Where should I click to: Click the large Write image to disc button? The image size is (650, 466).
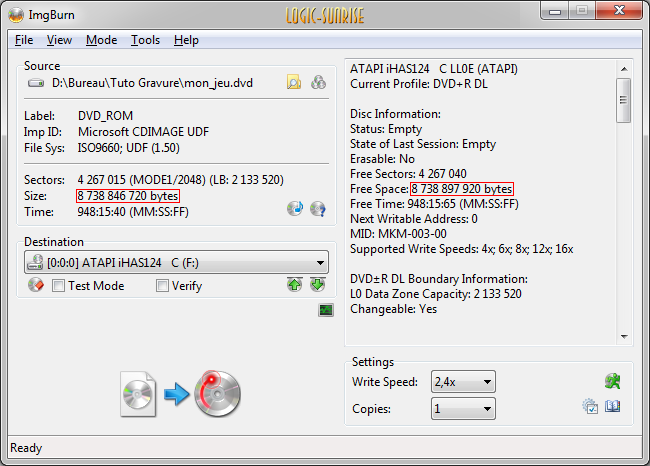[x=180, y=393]
